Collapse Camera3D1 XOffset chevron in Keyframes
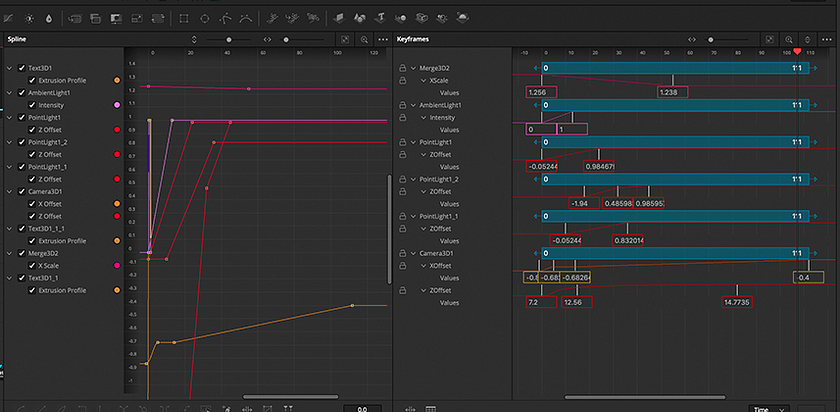840x412 pixels. tap(423, 266)
